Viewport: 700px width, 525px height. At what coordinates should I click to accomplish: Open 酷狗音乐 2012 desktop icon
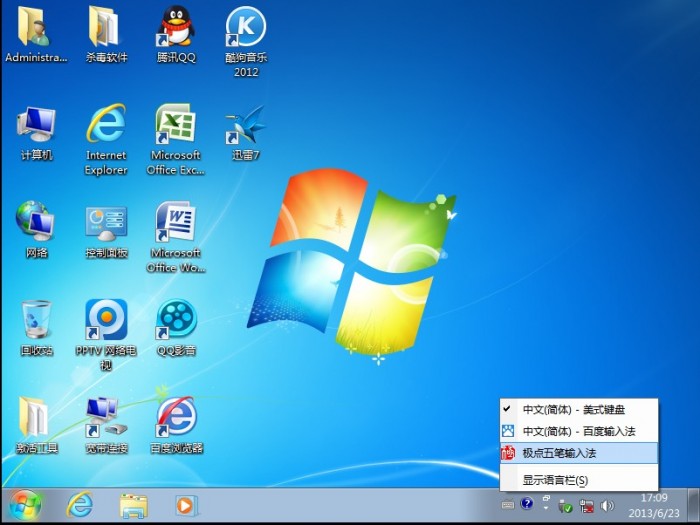(246, 30)
